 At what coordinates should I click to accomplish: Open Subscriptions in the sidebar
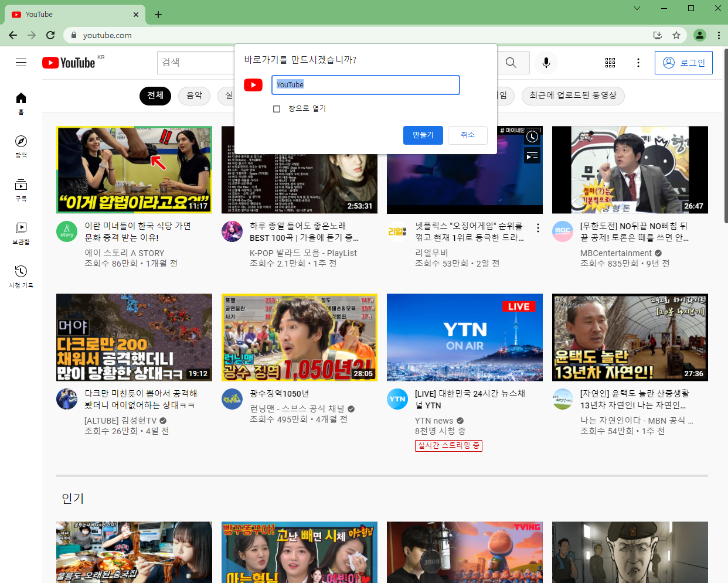(x=21, y=190)
